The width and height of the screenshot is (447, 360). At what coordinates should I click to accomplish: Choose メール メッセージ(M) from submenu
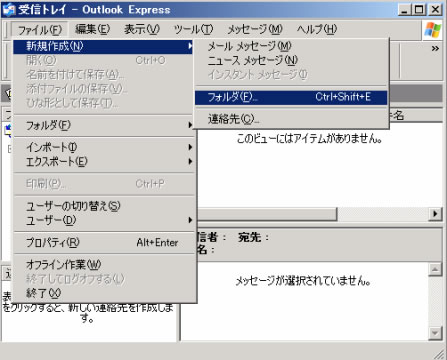point(291,46)
